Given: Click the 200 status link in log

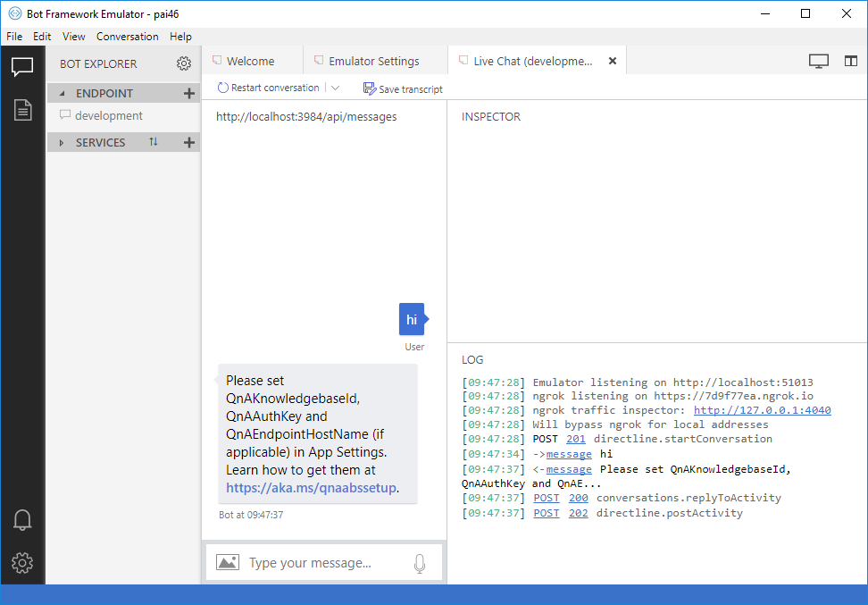Looking at the screenshot, I should click(579, 498).
